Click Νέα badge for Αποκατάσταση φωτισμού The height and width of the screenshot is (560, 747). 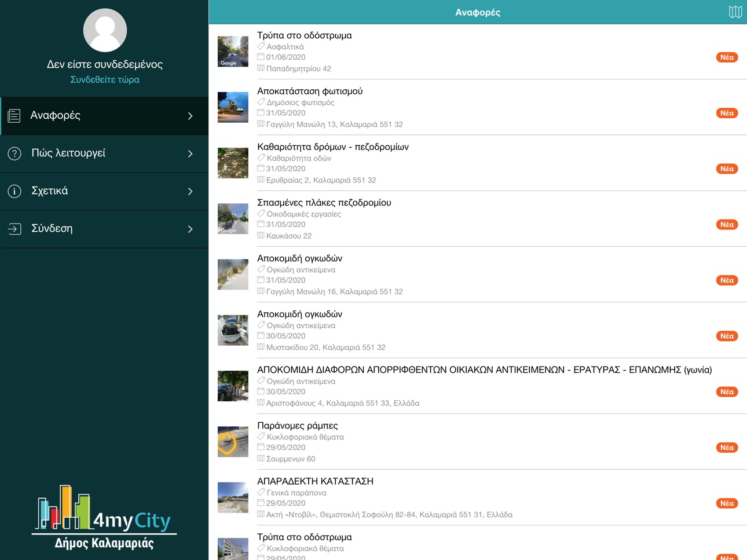(x=727, y=113)
